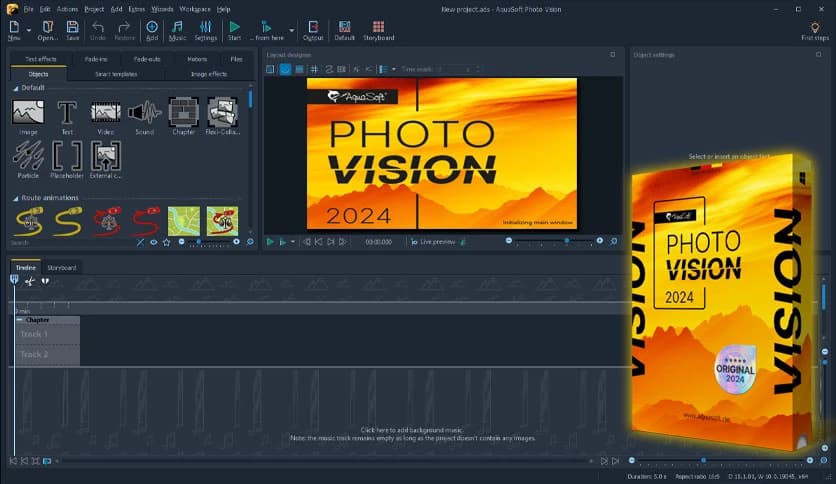The width and height of the screenshot is (836, 484).
Task: Open the Project menu
Action: pyautogui.click(x=94, y=9)
